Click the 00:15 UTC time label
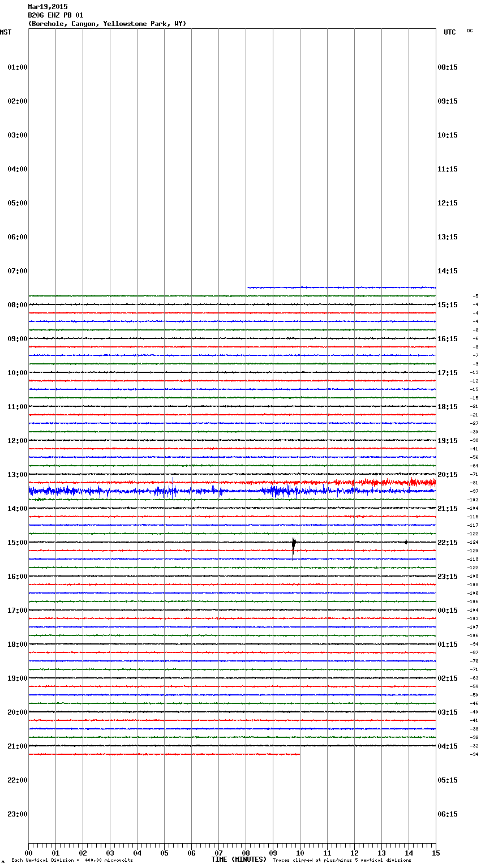The image size is (481, 868). [x=448, y=611]
